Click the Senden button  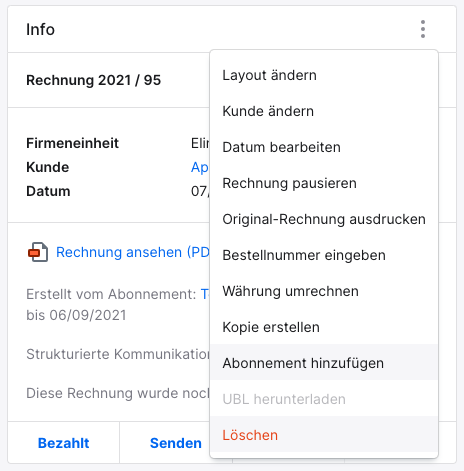tap(176, 443)
